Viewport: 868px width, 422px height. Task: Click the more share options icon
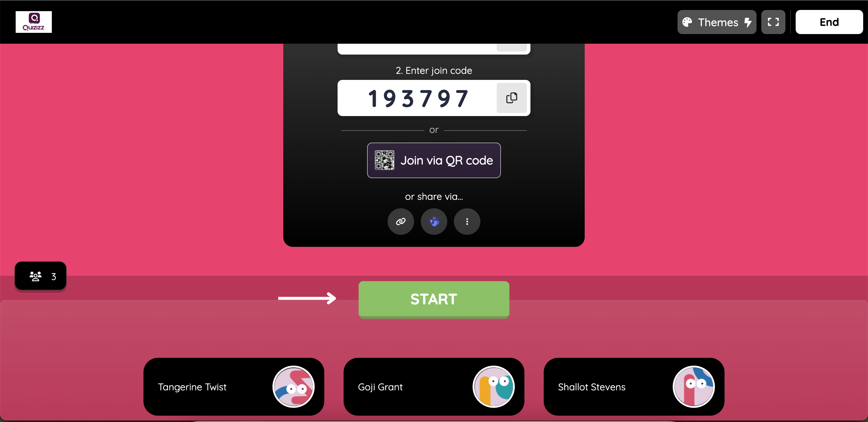point(467,222)
